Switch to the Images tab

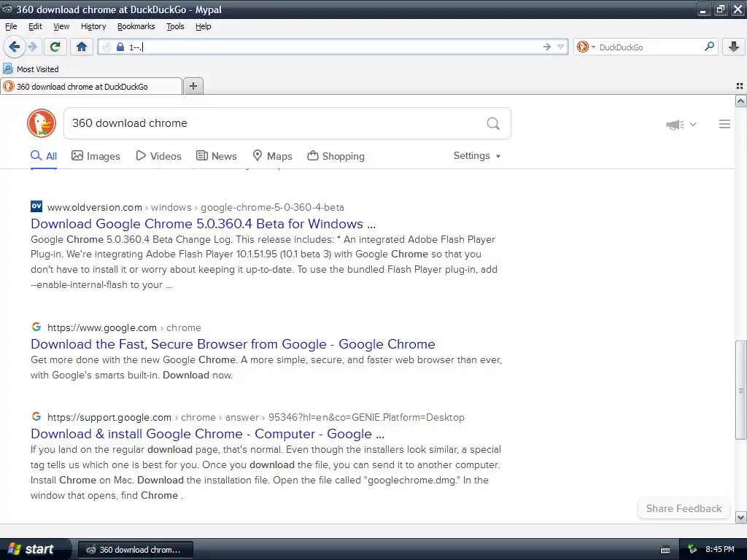[96, 156]
